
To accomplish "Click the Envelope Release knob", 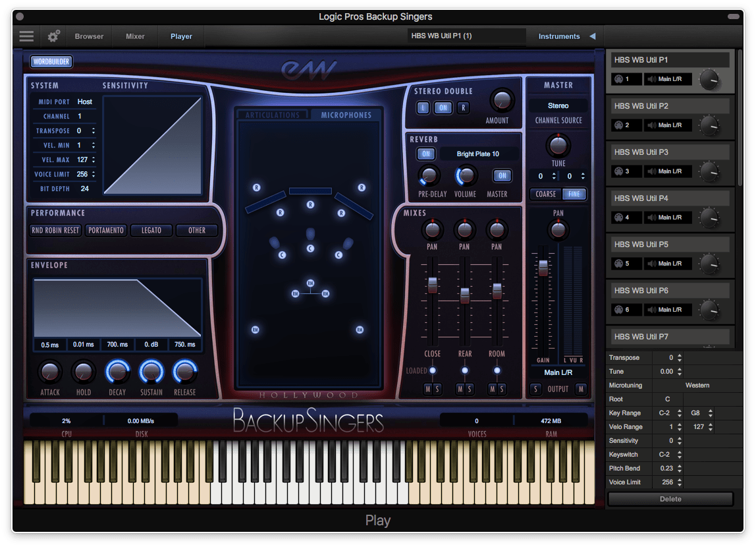I will 184,372.
